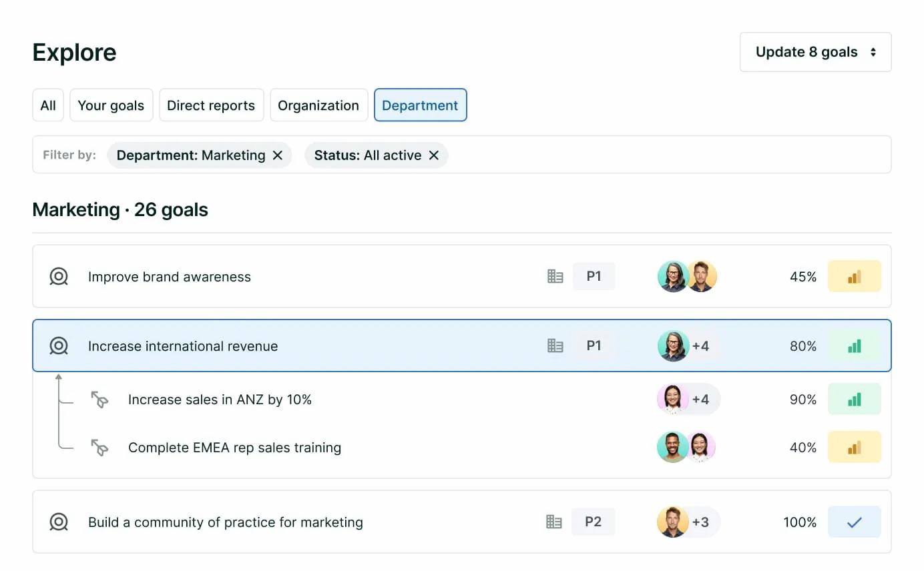The image size is (924, 571).
Task: Click the company icon next to the P2 badge
Action: pos(555,522)
